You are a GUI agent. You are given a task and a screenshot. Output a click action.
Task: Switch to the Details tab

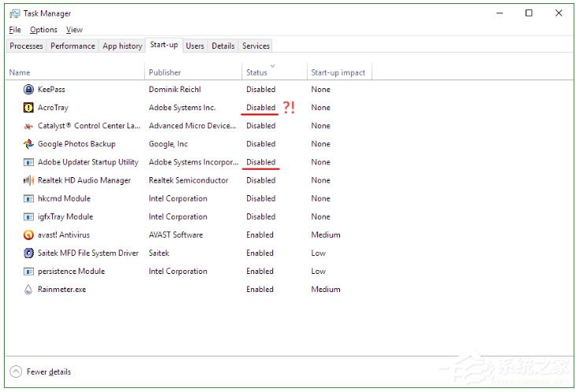(223, 46)
